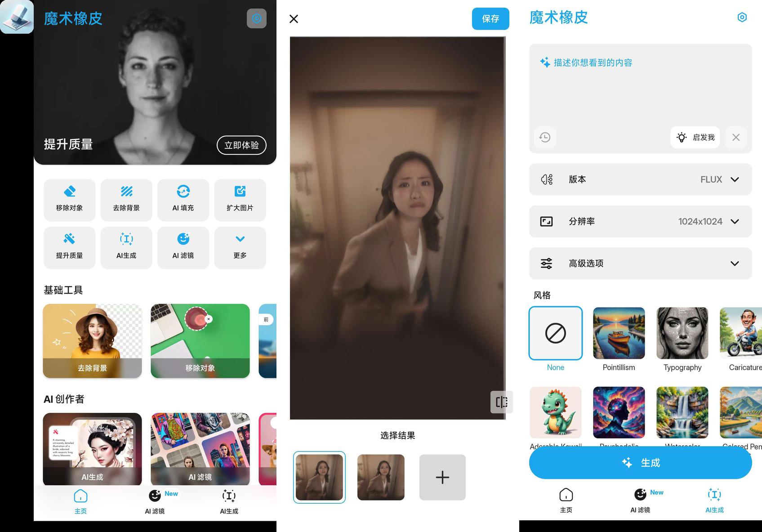This screenshot has width=762, height=532.
Task: Click the settings hexagon icon on the AI生成 screen
Action: pyautogui.click(x=742, y=18)
